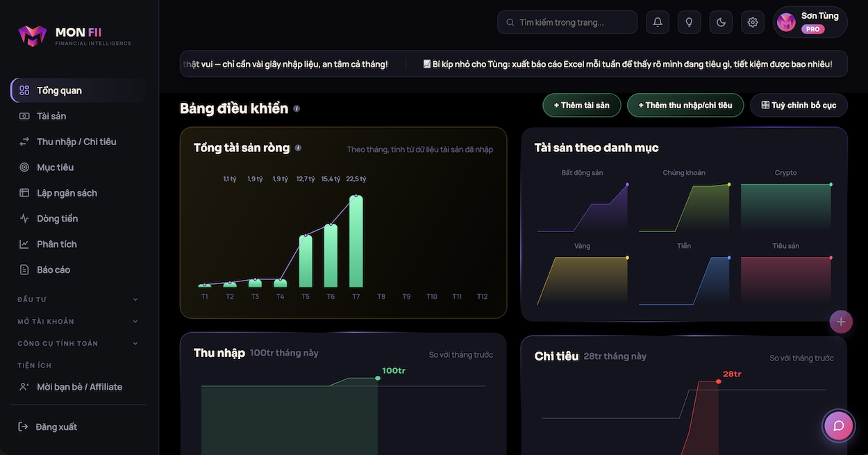The width and height of the screenshot is (868, 455).
Task: Expand the CÔNG CỤ TÍNH TOÁN section
Action: point(78,343)
